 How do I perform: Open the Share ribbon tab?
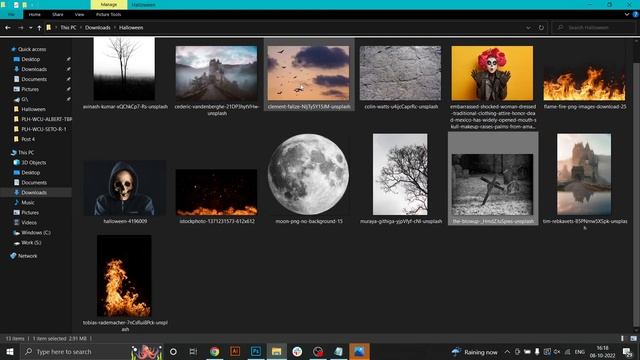58,14
